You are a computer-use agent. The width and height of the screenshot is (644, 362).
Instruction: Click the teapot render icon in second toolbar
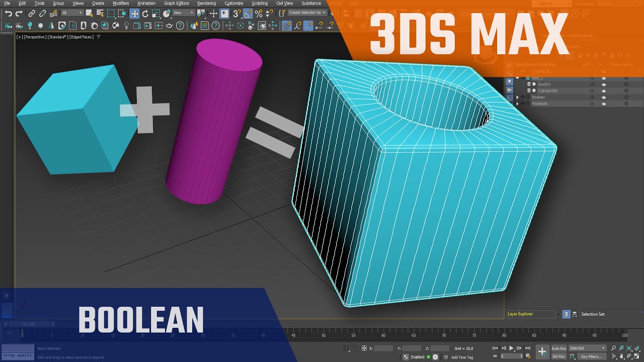coord(169,25)
